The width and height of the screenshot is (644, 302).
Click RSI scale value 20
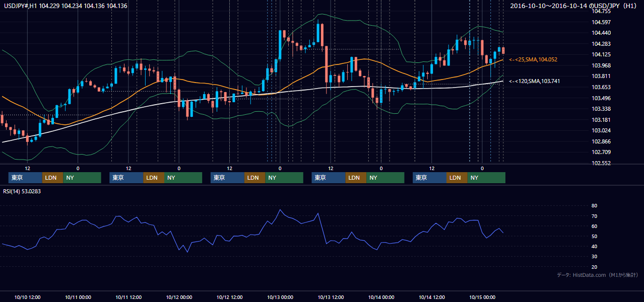point(595,267)
